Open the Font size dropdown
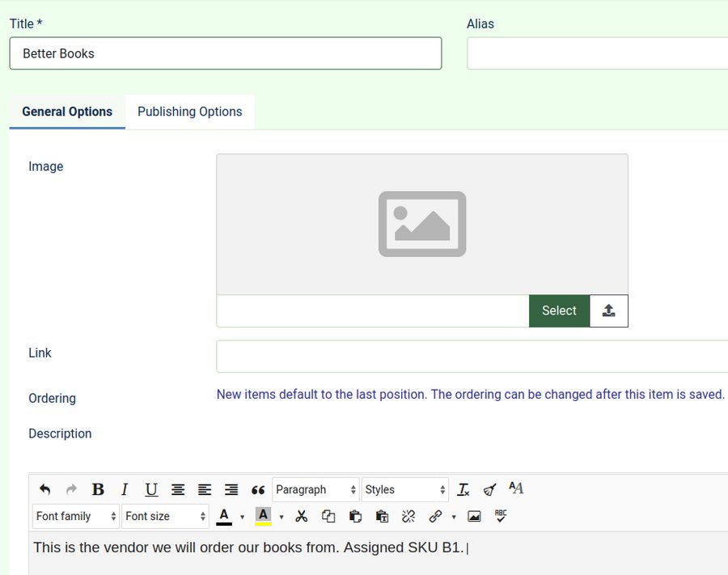 pos(165,516)
